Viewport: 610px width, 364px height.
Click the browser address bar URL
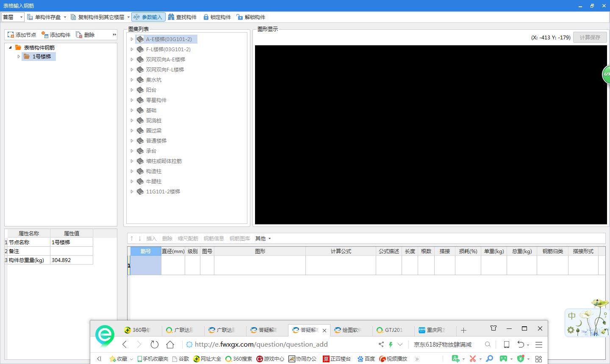point(261,344)
